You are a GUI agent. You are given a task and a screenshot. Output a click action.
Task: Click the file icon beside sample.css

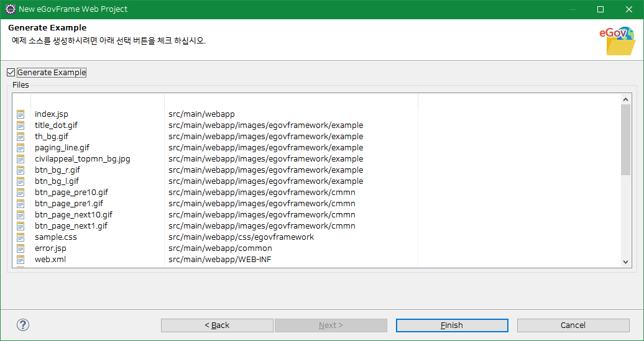click(x=21, y=237)
